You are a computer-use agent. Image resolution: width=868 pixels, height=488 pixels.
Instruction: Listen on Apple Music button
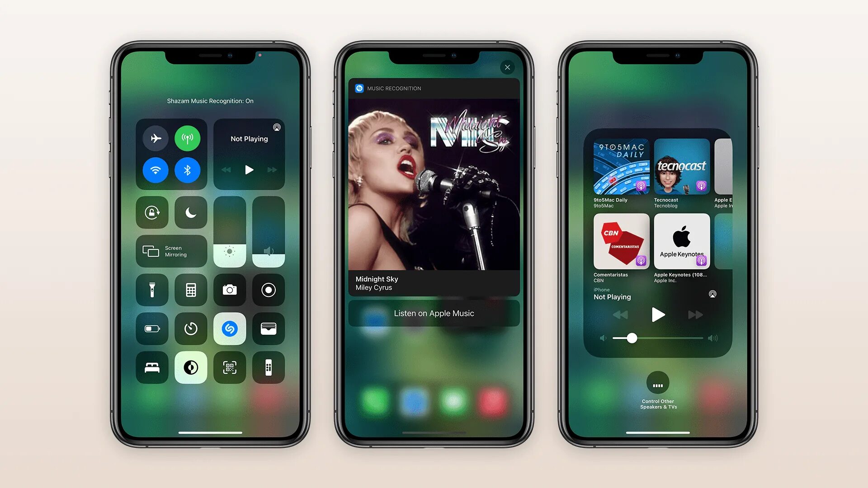(x=434, y=314)
